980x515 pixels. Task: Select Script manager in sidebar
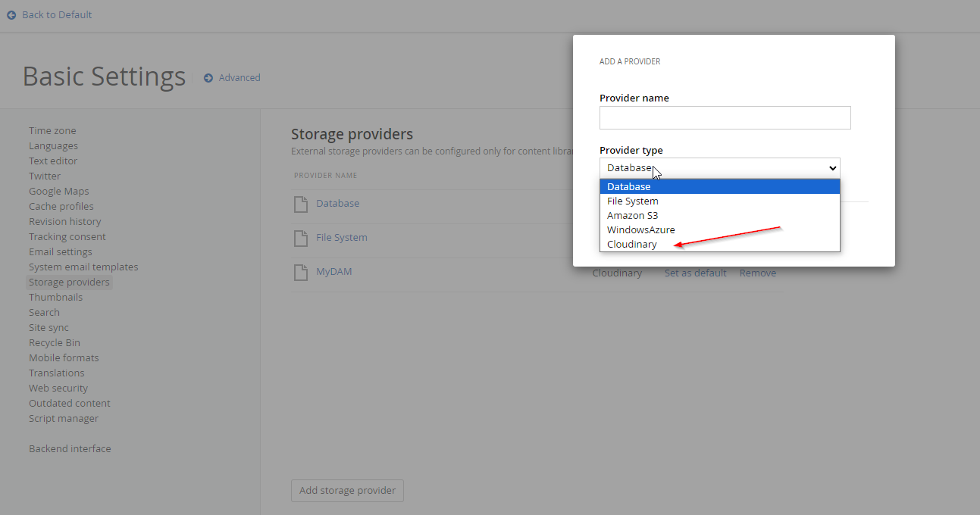(x=64, y=419)
